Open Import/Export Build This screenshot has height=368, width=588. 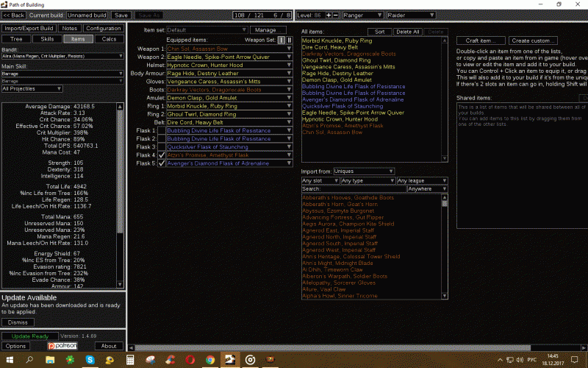click(29, 28)
